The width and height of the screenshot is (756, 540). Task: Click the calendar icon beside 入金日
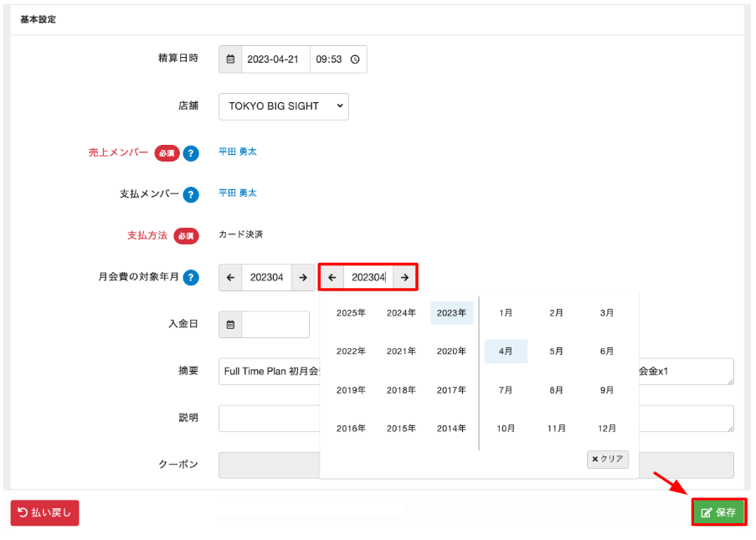tap(230, 325)
